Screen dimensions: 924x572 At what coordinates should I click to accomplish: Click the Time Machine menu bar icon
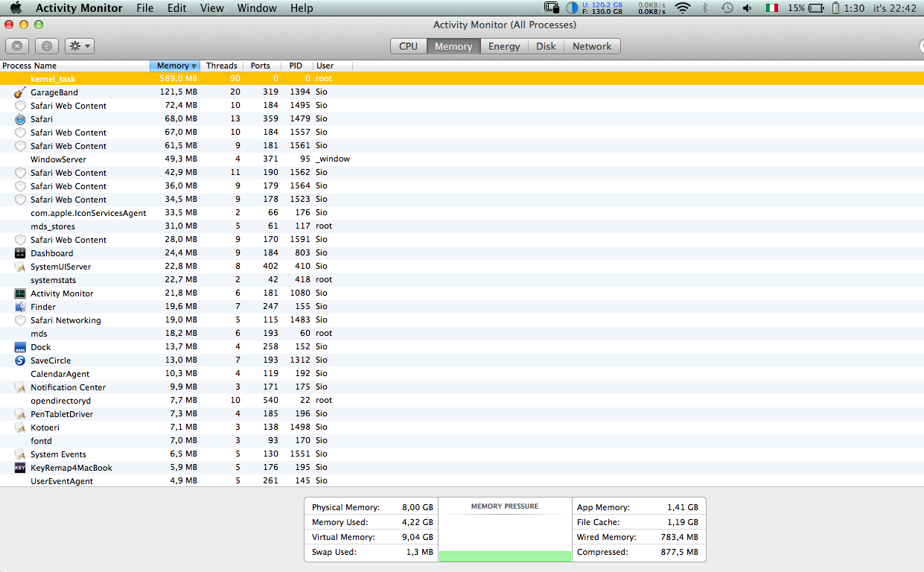(x=727, y=8)
